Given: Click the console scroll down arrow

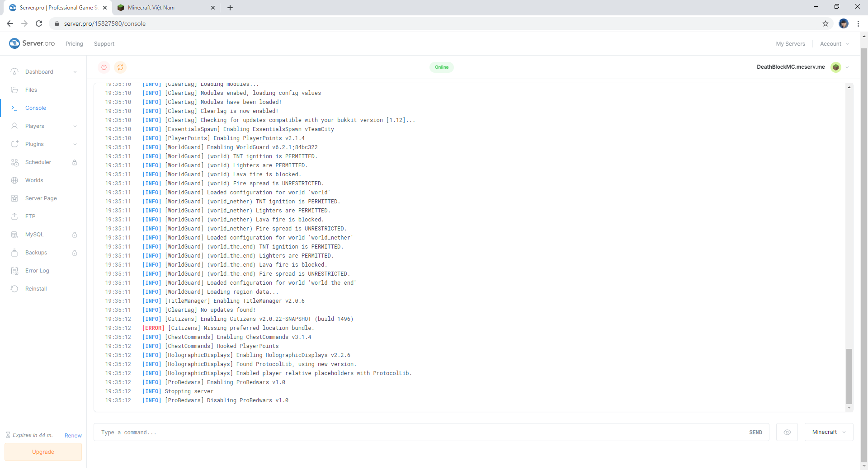Looking at the screenshot, I should (849, 408).
